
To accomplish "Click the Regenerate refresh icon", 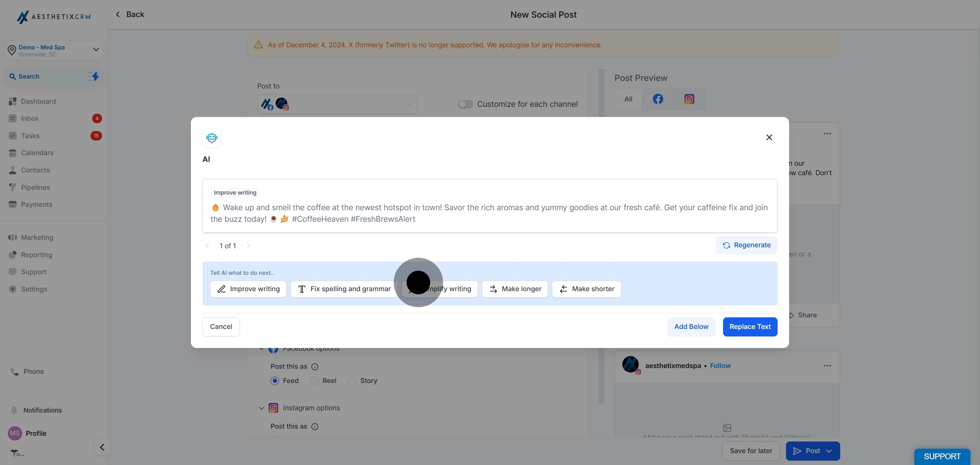I will 726,245.
